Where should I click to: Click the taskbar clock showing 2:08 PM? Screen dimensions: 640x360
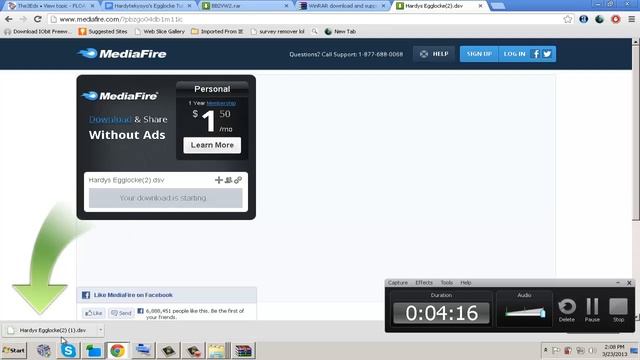point(614,350)
